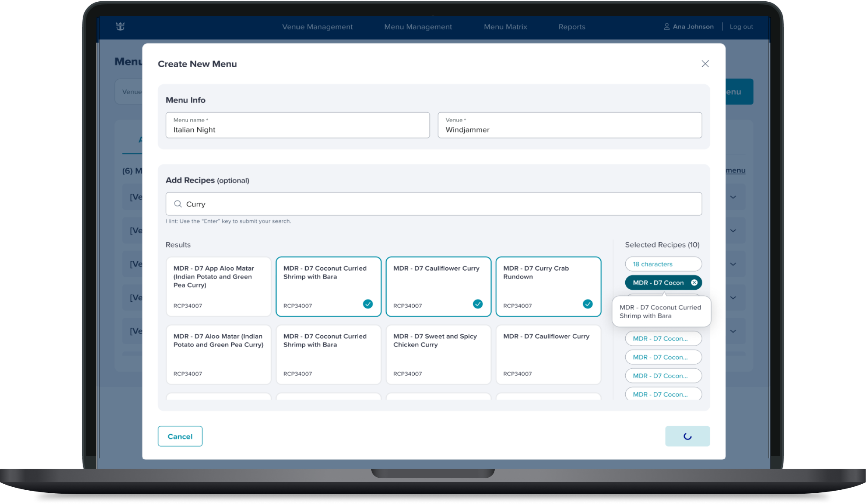This screenshot has width=866, height=504.
Task: Click the Cancel button
Action: point(180,436)
